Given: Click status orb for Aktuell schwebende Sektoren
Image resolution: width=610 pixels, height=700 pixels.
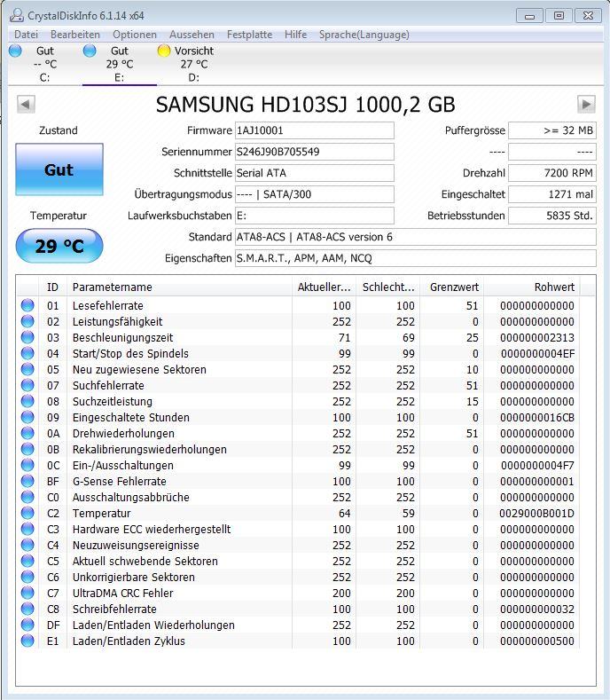Looking at the screenshot, I should click(x=27, y=562).
